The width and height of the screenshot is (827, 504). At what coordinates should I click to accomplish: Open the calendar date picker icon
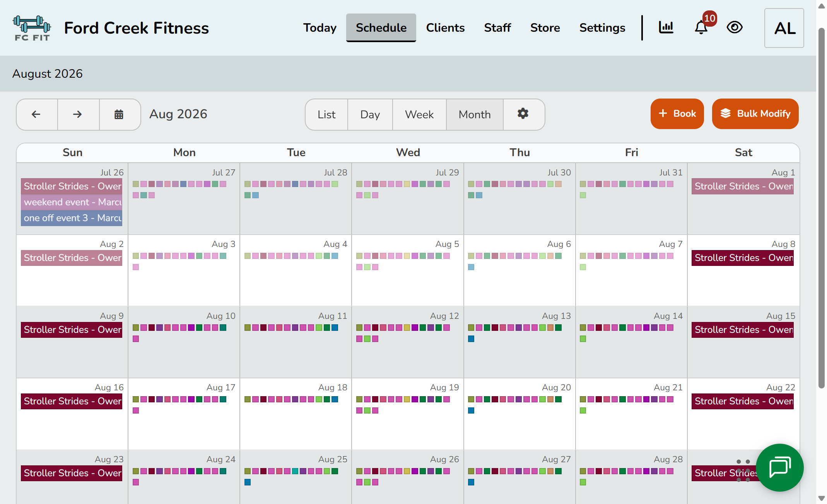point(119,114)
